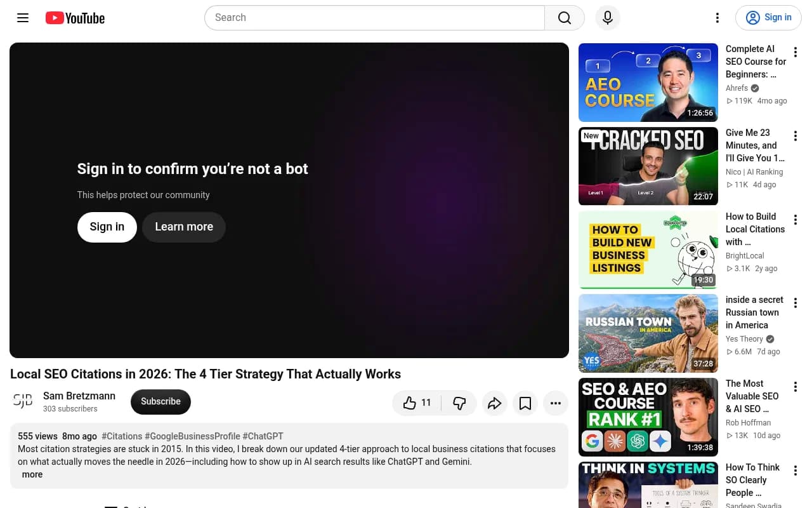Viewport: 812px width, 508px height.
Task: Open The Most Valuable SEO & AI SEO title
Action: (752, 396)
